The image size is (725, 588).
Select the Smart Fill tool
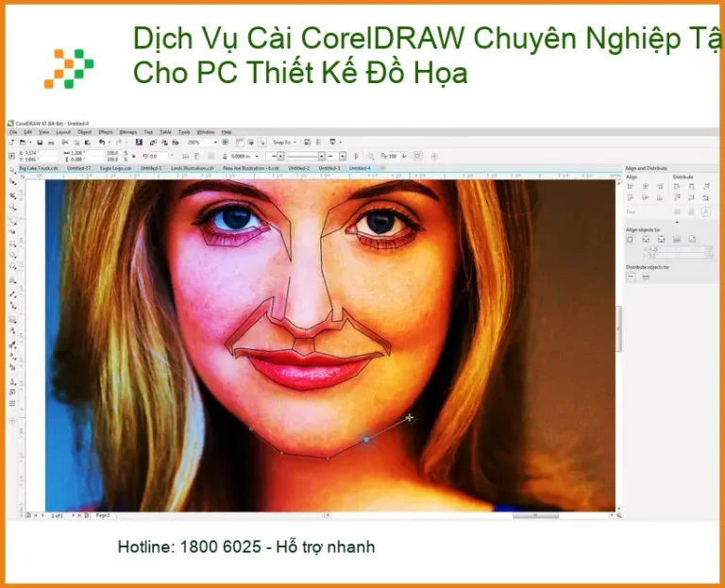(12, 367)
